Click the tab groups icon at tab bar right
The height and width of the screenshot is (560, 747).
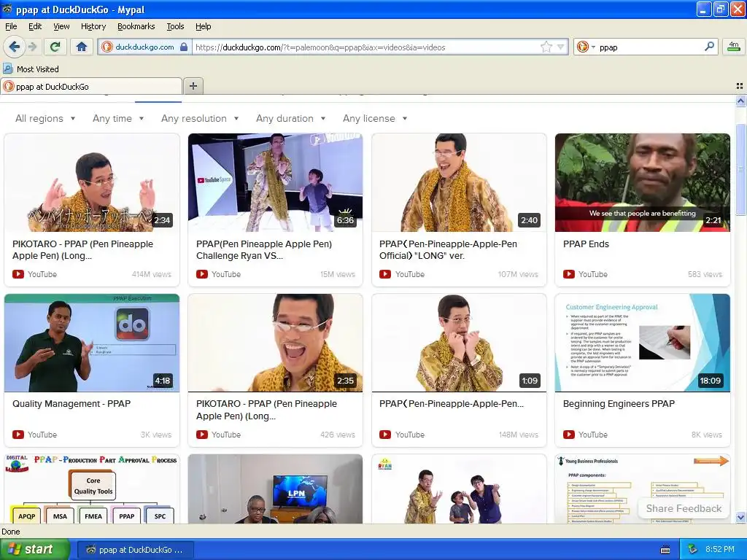point(740,86)
